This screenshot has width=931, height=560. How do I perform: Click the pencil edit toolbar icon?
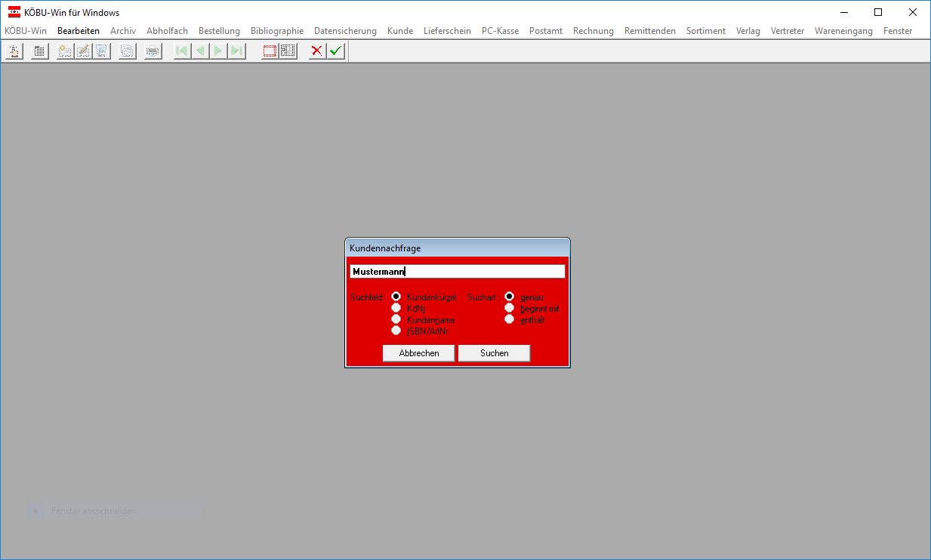[83, 51]
